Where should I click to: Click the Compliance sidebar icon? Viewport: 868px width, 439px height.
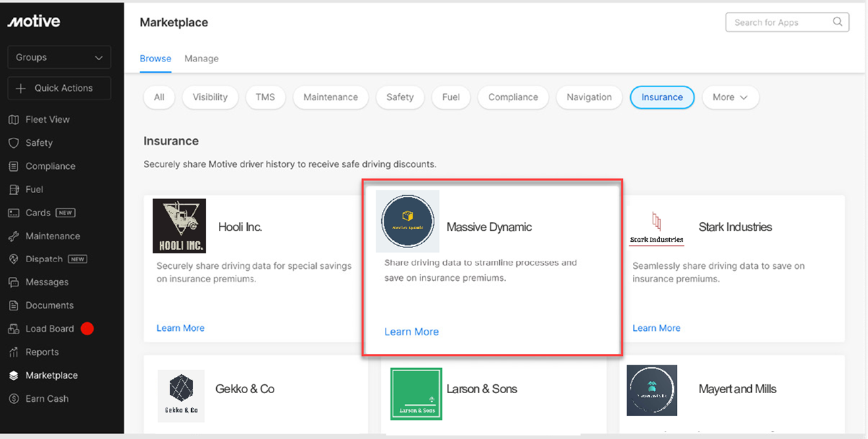point(14,166)
